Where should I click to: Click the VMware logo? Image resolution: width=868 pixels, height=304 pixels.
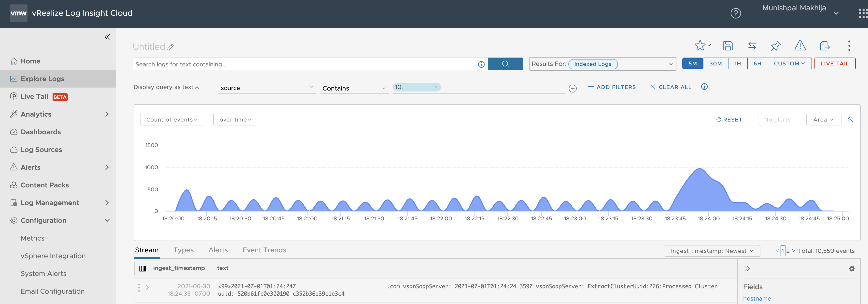point(18,13)
